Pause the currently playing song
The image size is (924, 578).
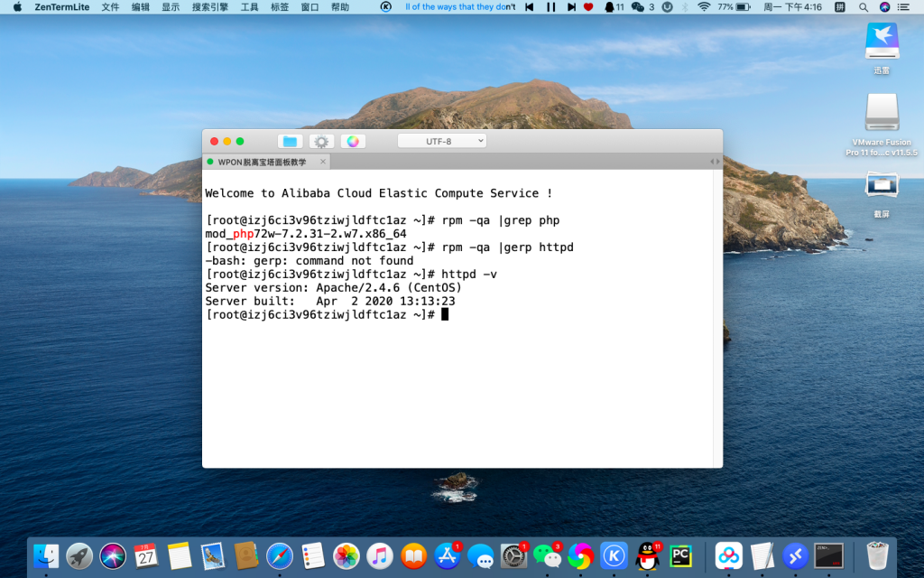point(550,7)
